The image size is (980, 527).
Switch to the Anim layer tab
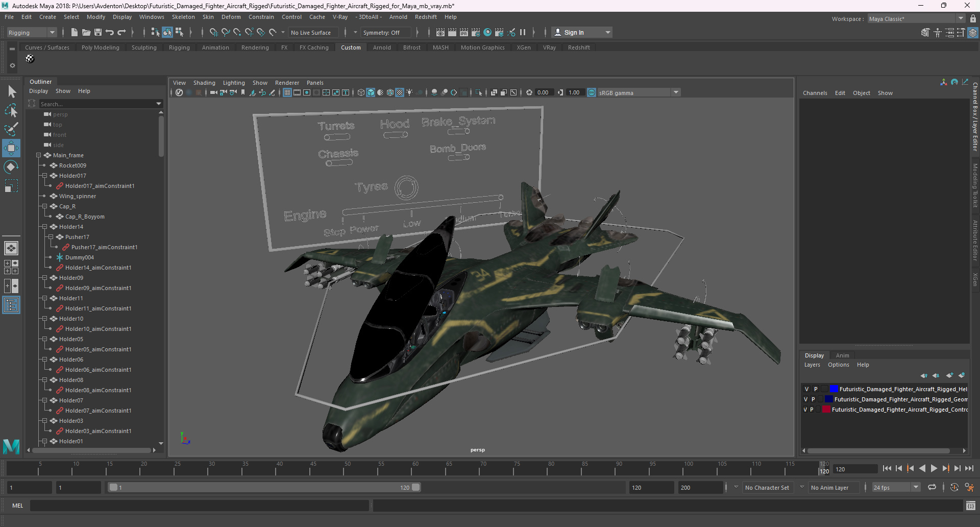pos(842,355)
